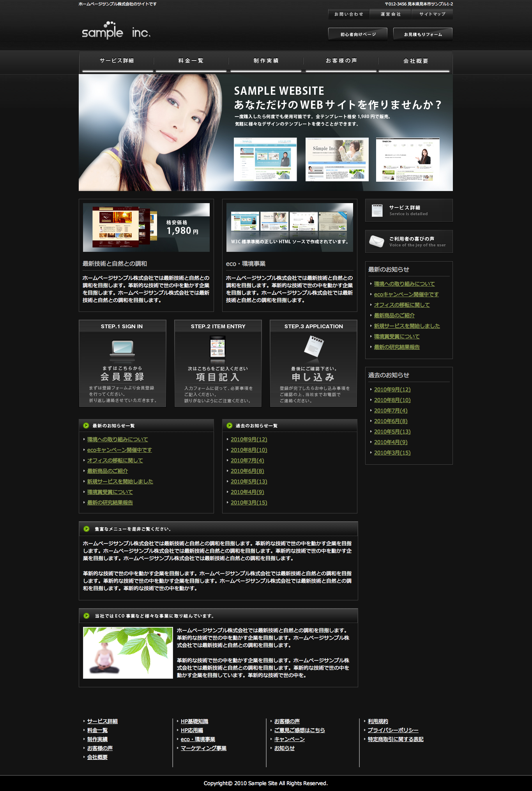
Task: Select the 会社概要 navigation tab
Action: click(x=415, y=61)
